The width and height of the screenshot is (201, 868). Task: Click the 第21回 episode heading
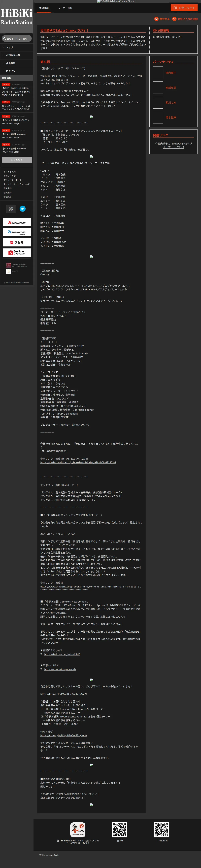coord(45,62)
